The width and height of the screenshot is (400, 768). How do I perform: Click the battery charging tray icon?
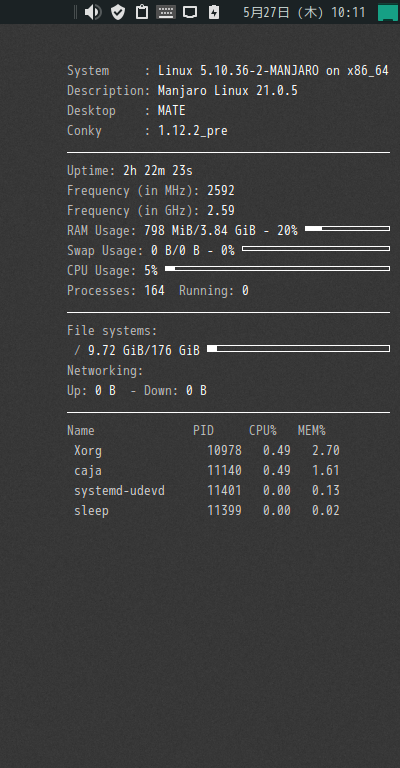click(214, 12)
